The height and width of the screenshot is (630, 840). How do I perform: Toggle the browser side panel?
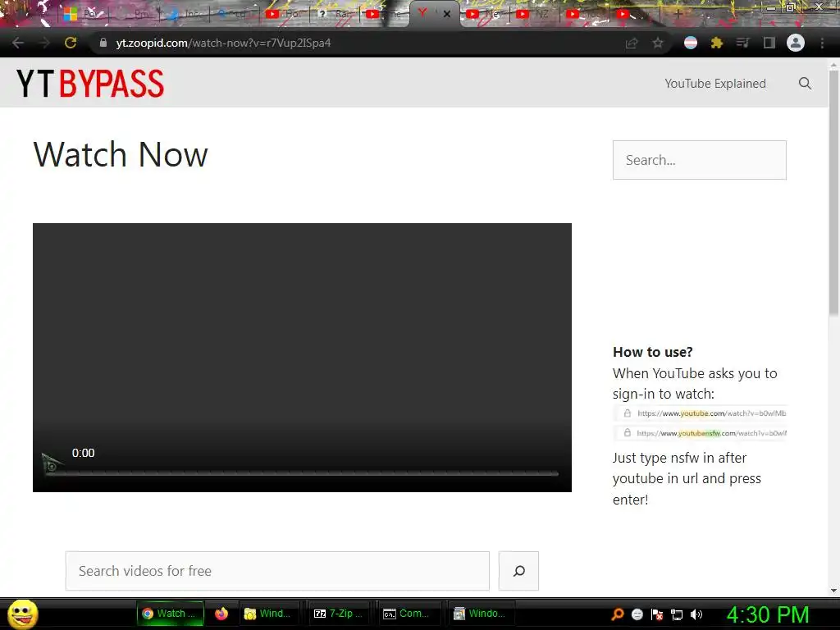(769, 43)
